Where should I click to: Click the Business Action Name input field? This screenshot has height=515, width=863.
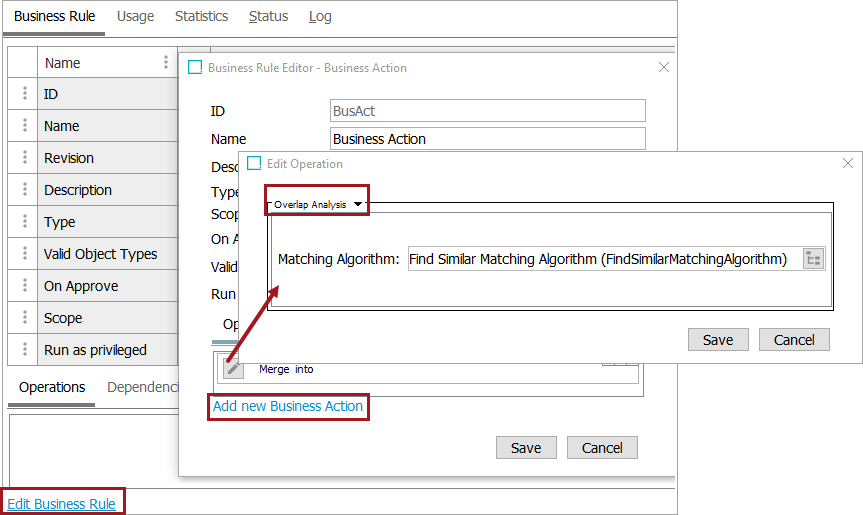pyautogui.click(x=487, y=139)
